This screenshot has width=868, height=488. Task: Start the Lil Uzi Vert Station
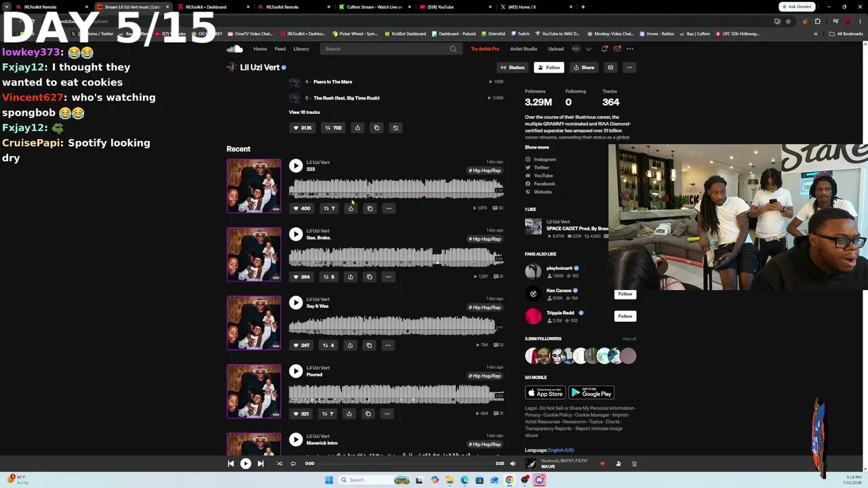[x=513, y=68]
